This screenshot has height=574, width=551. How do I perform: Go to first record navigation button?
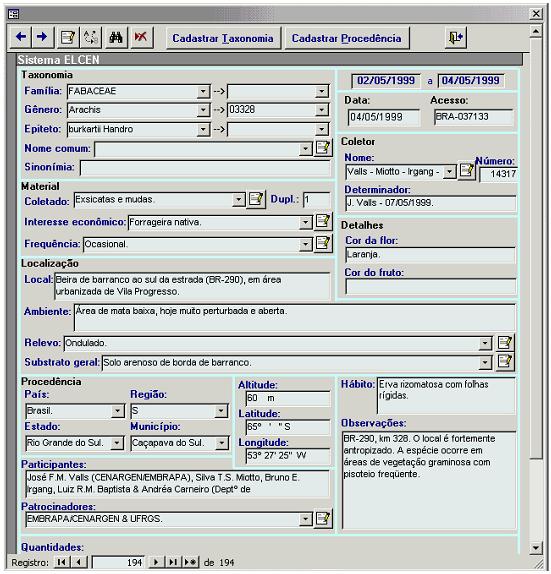(62, 562)
